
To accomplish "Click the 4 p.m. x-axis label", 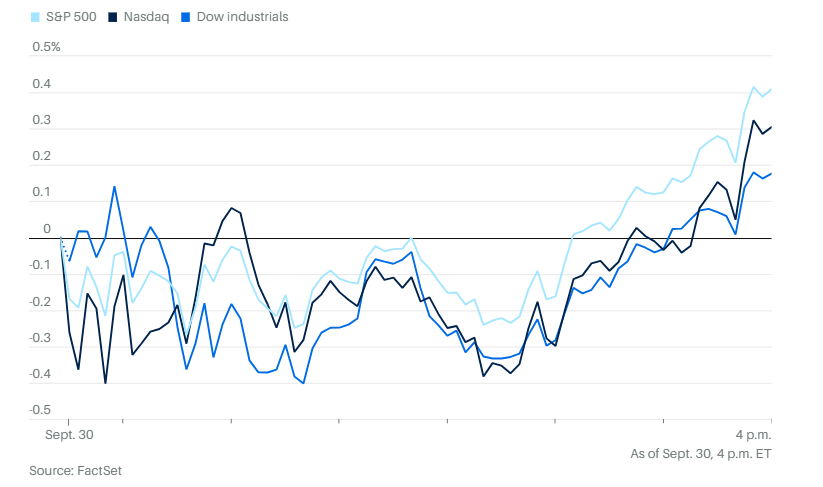I will coord(753,434).
